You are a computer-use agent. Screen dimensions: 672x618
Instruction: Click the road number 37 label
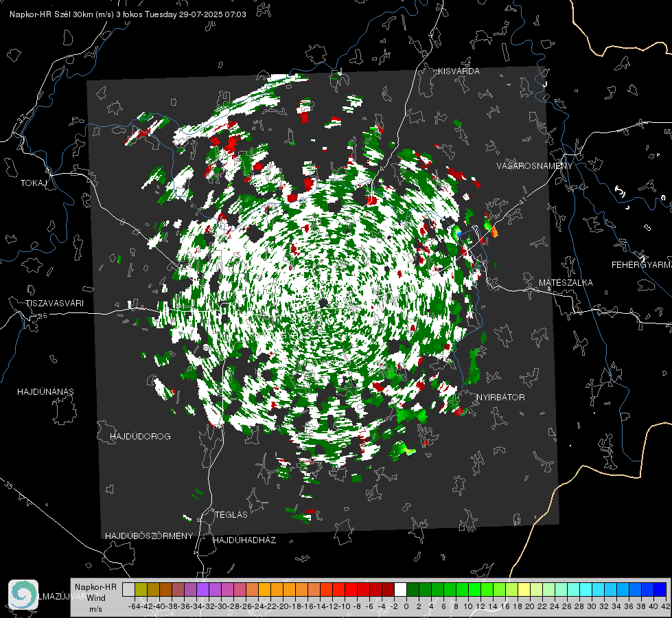[x=21, y=117]
